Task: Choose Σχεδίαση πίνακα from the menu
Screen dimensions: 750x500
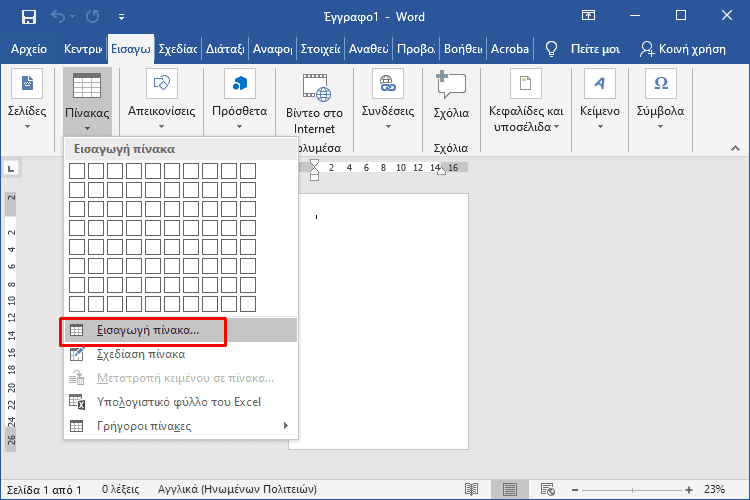Action: pos(140,354)
